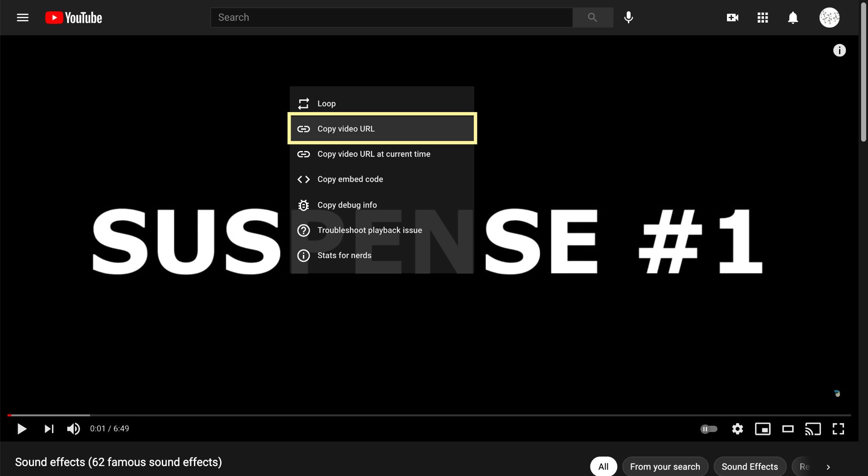Expand more filter chips with arrow

[x=828, y=467]
